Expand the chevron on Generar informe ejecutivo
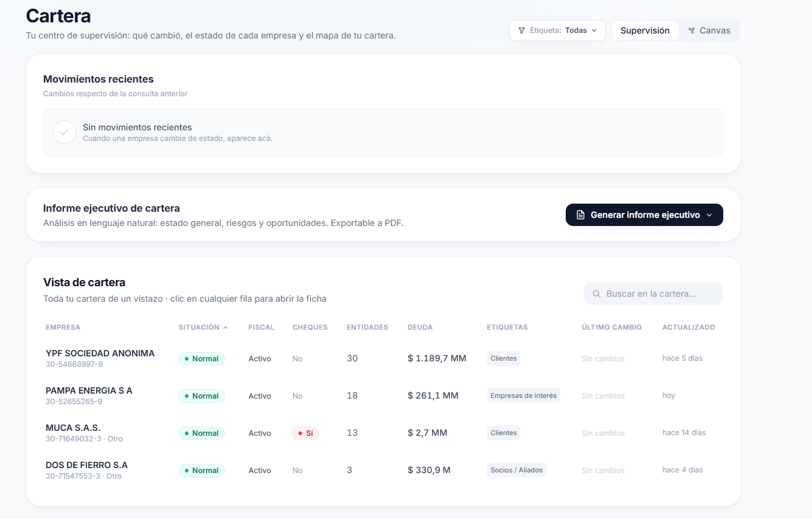This screenshot has width=812, height=519. tap(710, 215)
